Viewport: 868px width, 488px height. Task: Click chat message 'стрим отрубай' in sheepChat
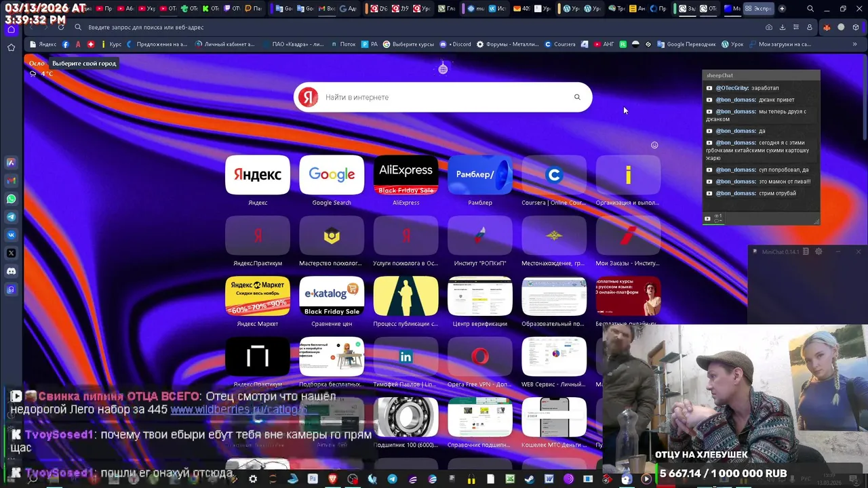click(777, 193)
